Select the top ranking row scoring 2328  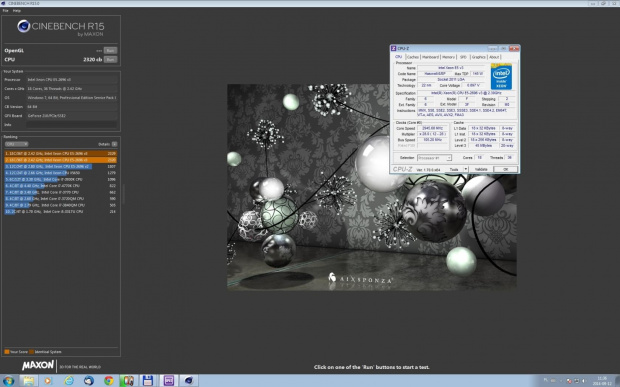coord(60,153)
